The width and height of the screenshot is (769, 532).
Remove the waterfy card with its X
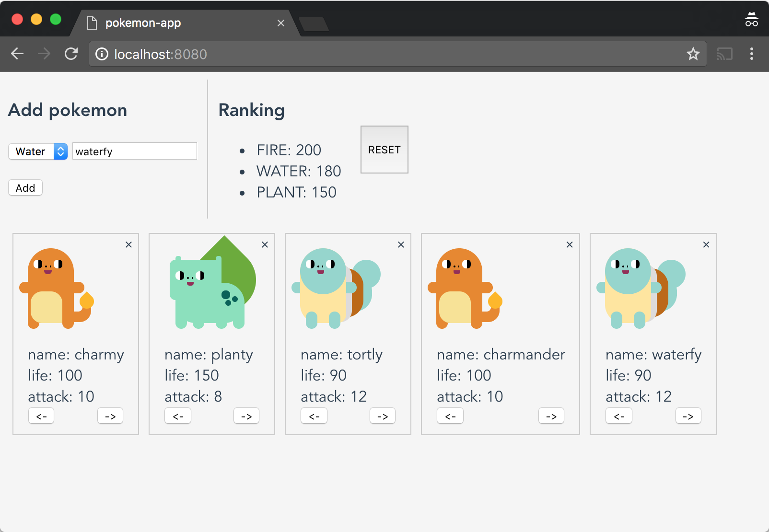click(706, 244)
